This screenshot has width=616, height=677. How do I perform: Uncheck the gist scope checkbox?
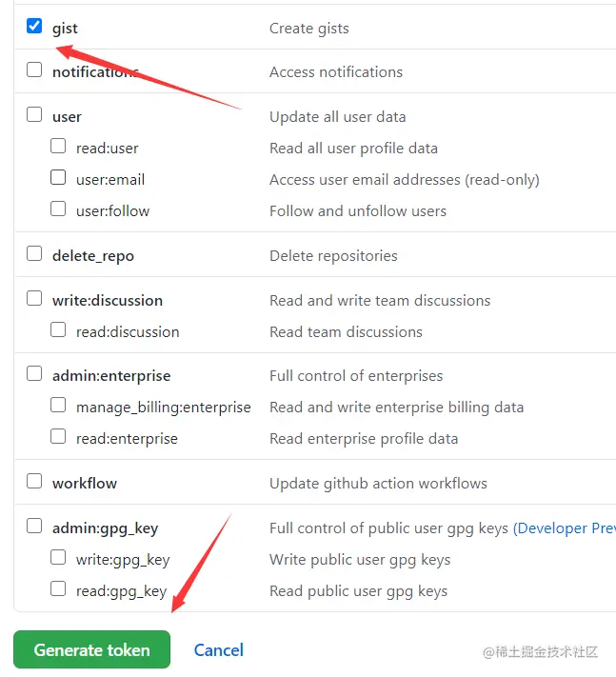pyautogui.click(x=34, y=26)
